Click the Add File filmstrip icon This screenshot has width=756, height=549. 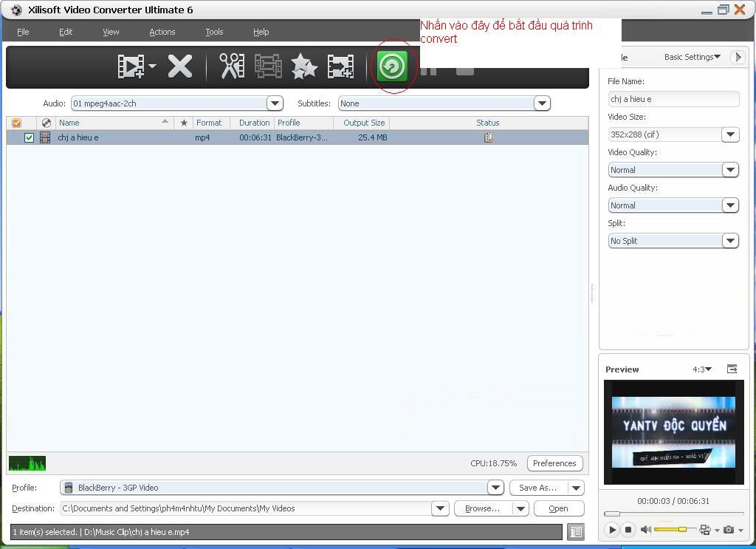click(131, 66)
